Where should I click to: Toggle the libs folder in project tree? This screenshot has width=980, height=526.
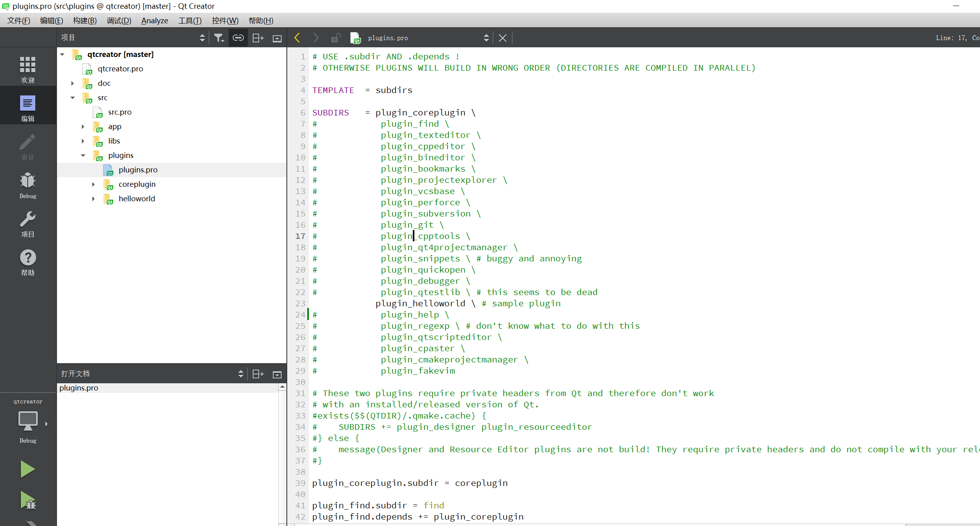click(83, 141)
